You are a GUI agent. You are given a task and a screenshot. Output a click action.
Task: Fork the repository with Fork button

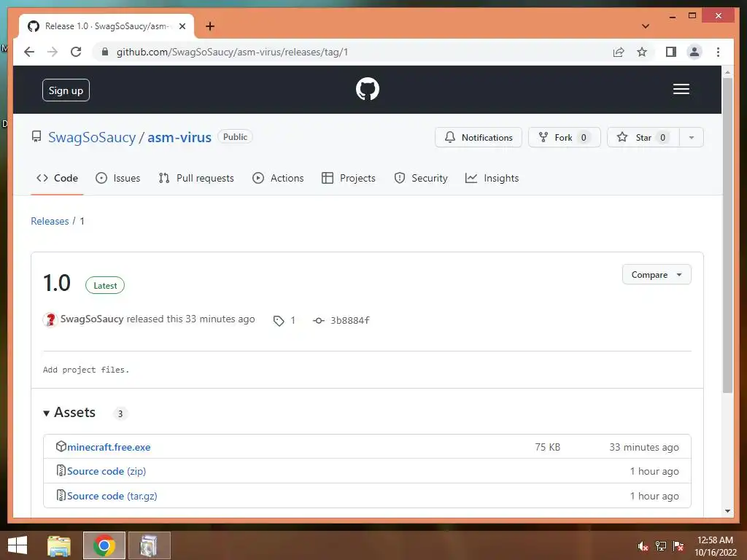click(564, 137)
